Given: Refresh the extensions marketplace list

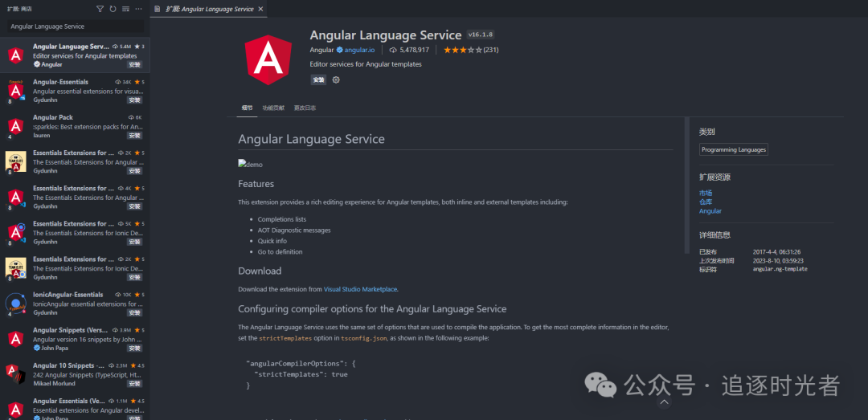Looking at the screenshot, I should click(113, 9).
